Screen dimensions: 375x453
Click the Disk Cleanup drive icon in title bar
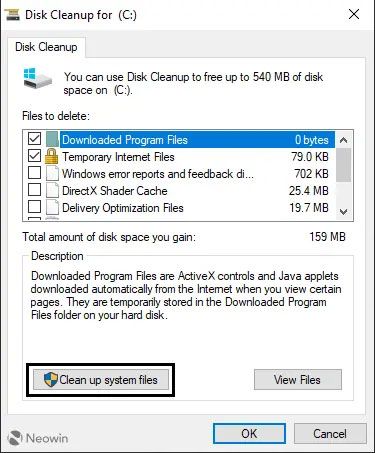[12, 15]
